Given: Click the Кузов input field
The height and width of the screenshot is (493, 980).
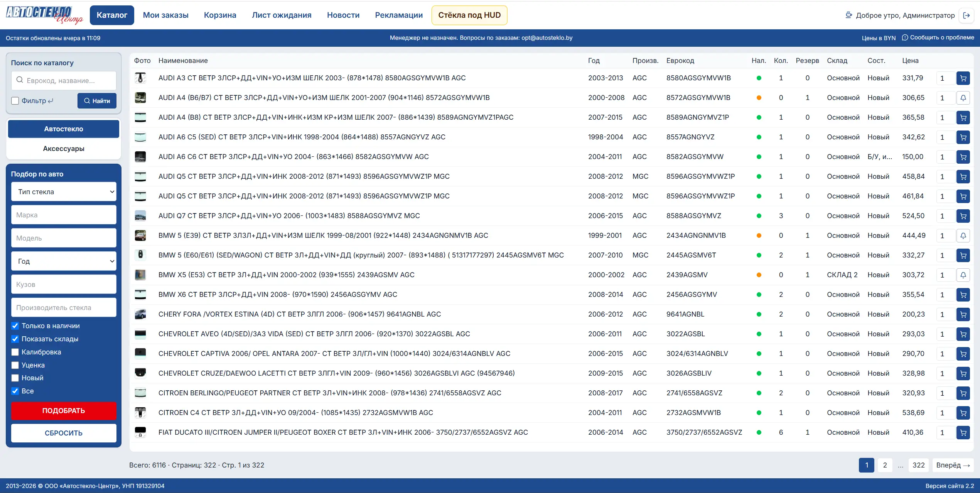Looking at the screenshot, I should coord(64,285).
